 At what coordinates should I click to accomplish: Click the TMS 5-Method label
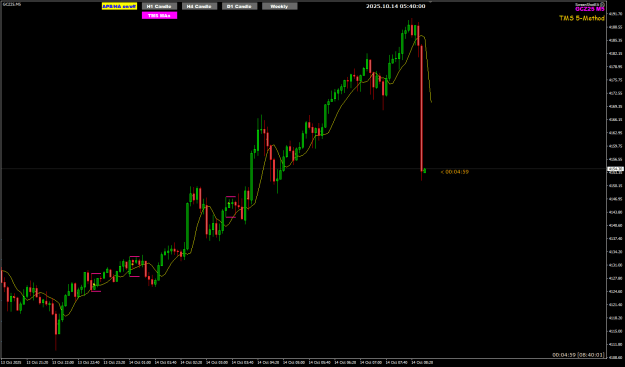pyautogui.click(x=582, y=18)
